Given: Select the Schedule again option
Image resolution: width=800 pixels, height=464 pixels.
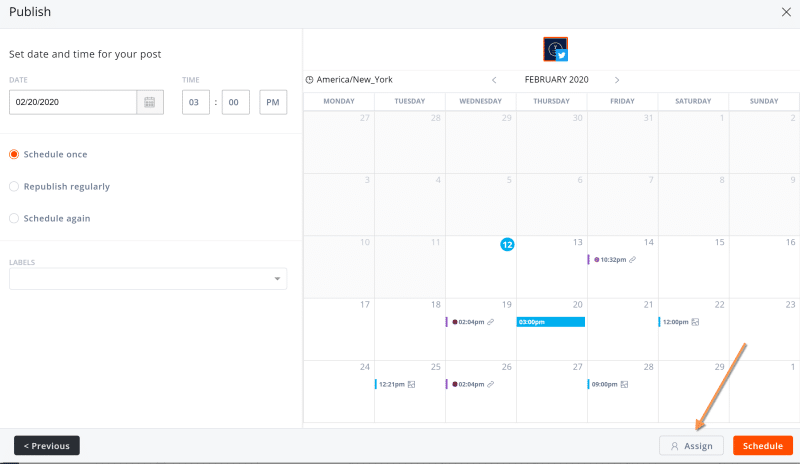Looking at the screenshot, I should pos(14,218).
